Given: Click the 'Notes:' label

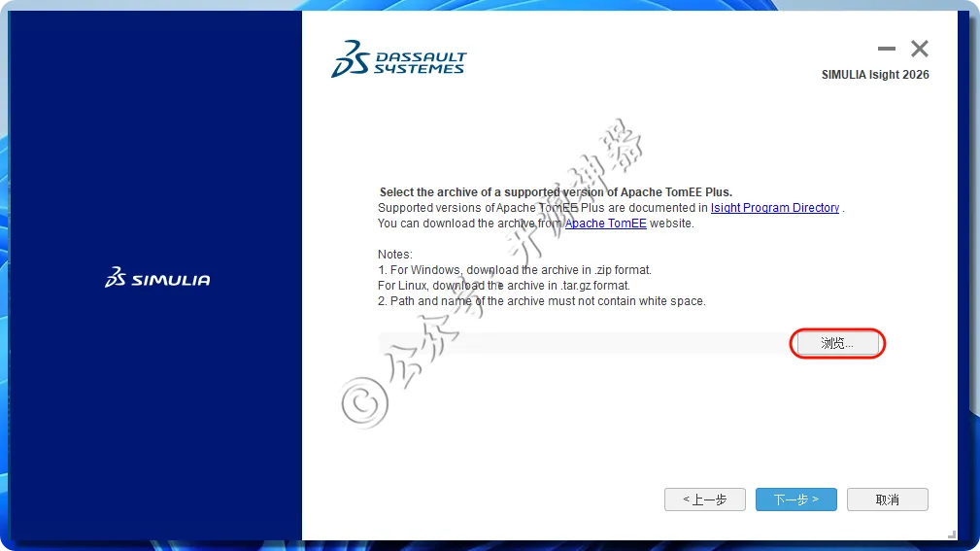Looking at the screenshot, I should [395, 255].
